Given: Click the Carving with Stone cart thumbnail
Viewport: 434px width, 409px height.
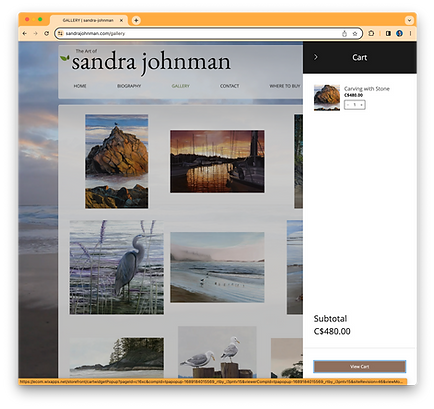Looking at the screenshot, I should [327, 97].
